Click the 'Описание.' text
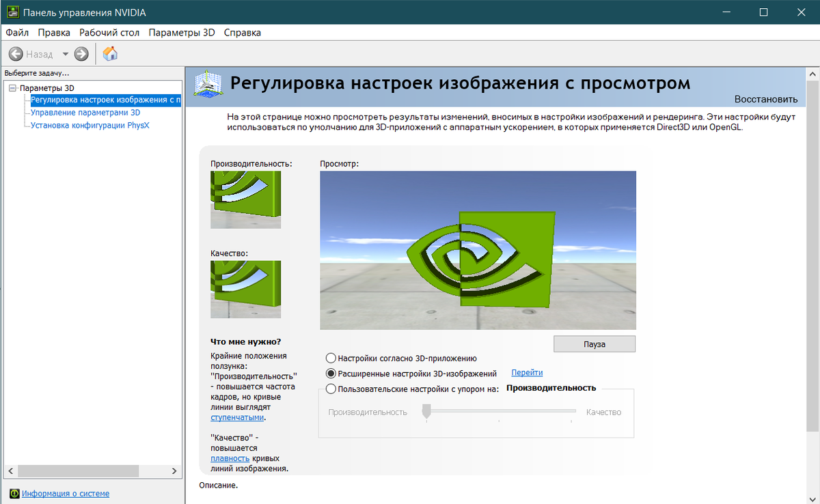 coord(219,485)
